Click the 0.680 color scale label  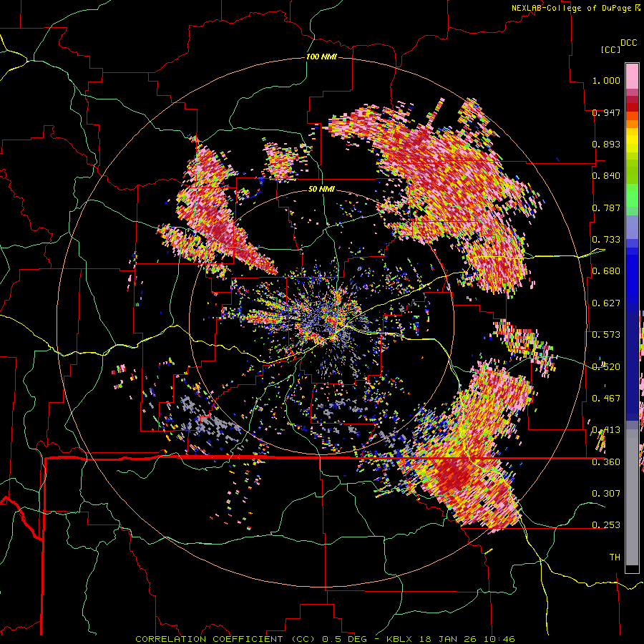[606, 271]
